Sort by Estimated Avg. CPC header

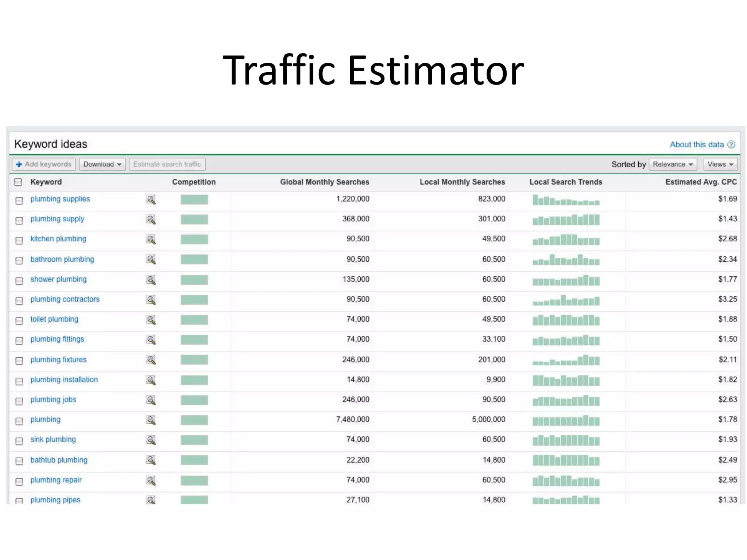point(701,182)
